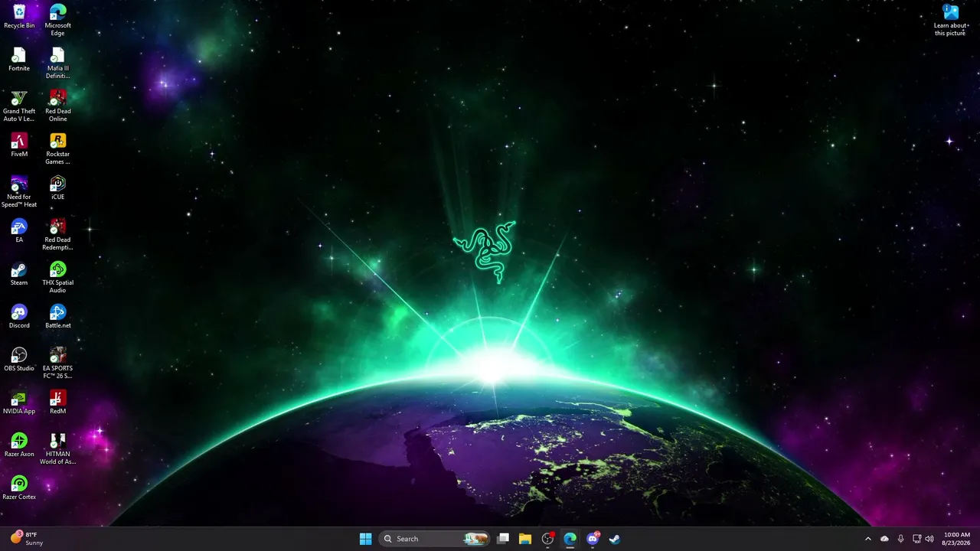Switch to Discord on the taskbar
Screen dimensions: 980x551
click(x=592, y=539)
